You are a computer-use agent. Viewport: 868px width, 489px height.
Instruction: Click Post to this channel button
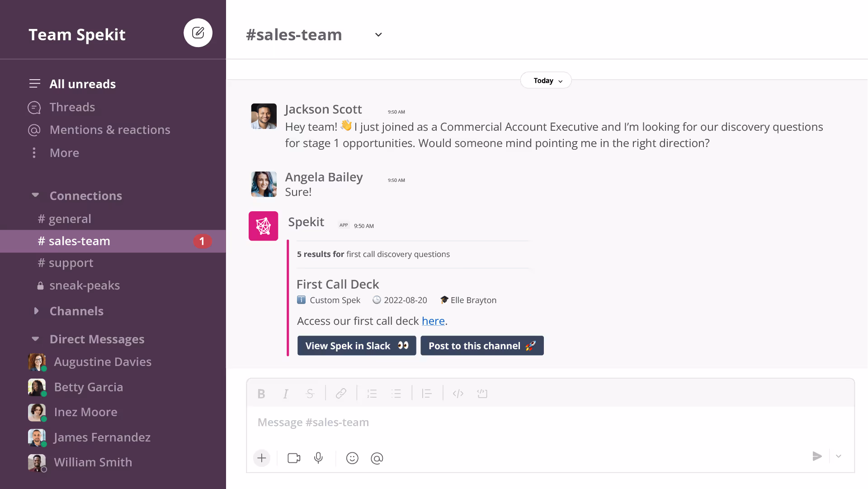[482, 346]
